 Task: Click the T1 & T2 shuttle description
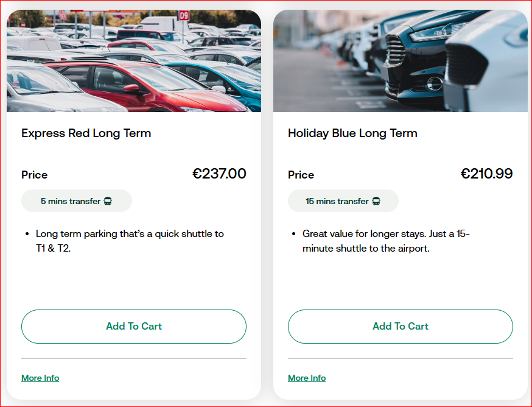point(130,241)
